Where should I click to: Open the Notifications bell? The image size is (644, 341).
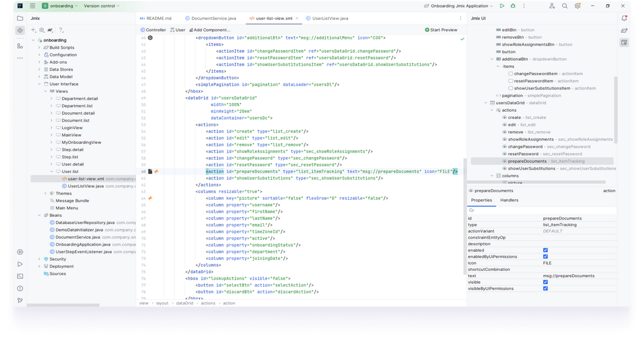624,19
